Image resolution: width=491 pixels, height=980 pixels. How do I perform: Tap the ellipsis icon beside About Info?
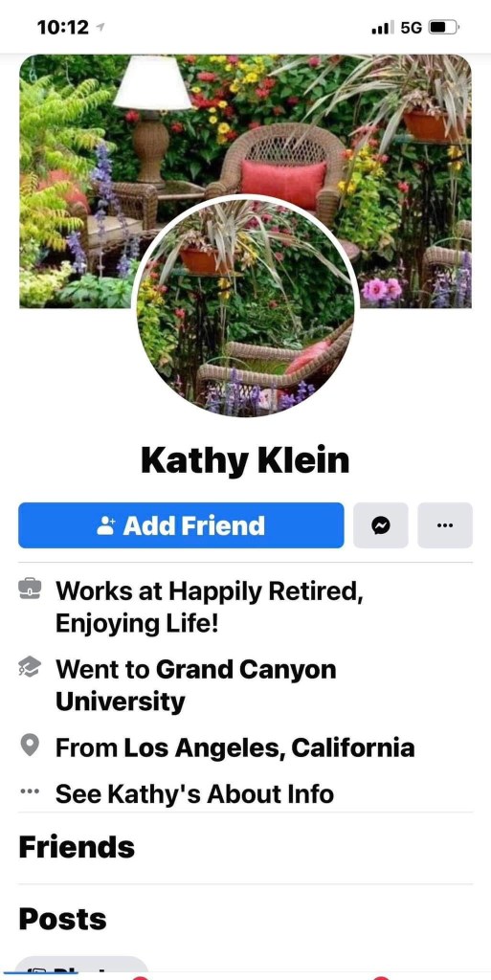[x=30, y=792]
